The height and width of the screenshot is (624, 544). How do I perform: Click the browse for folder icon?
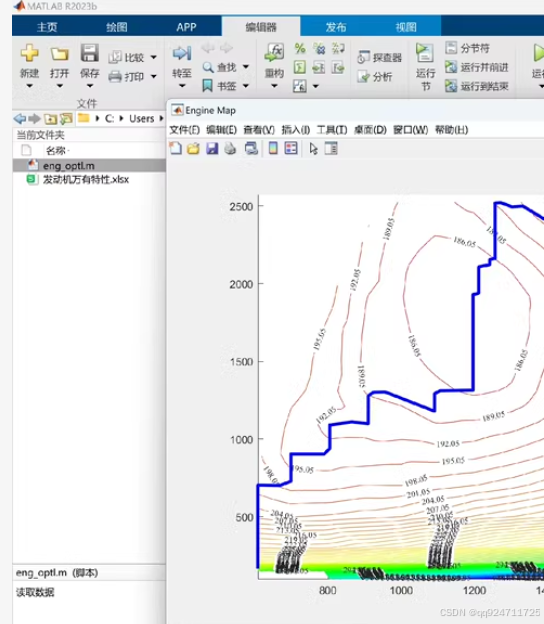click(x=66, y=118)
